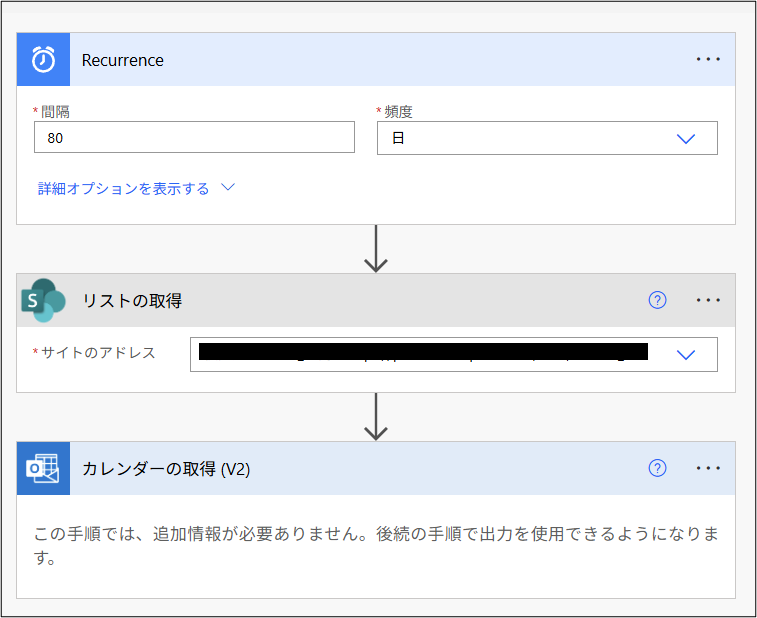The height and width of the screenshot is (618, 757).
Task: Click the SharePoint icon on リストの取得
Action: (x=43, y=300)
